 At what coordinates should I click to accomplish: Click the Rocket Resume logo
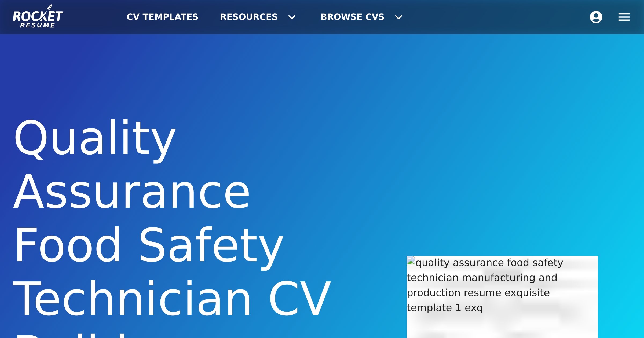[38, 16]
